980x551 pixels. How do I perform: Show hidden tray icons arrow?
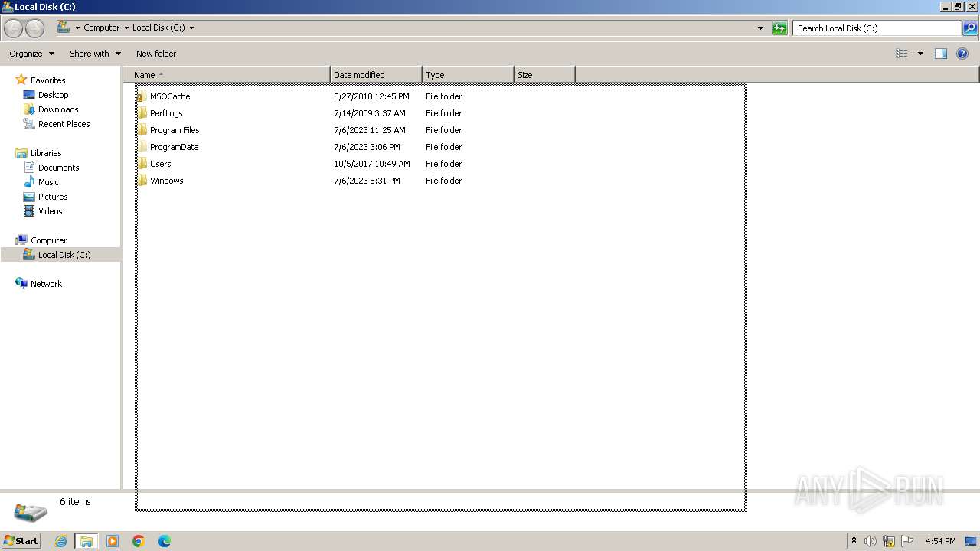pyautogui.click(x=854, y=541)
